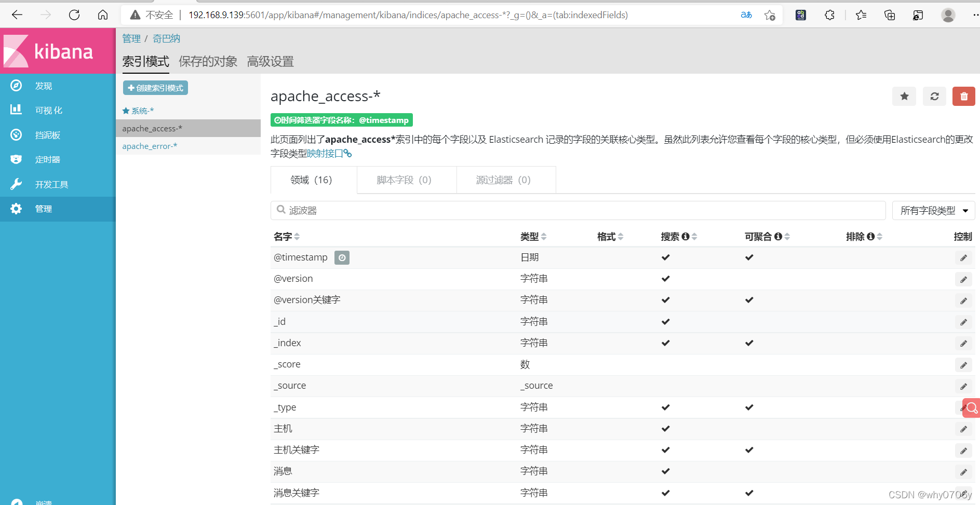Viewport: 980px width, 505px height.
Task: Click the 排除 column info icon
Action: (x=871, y=237)
